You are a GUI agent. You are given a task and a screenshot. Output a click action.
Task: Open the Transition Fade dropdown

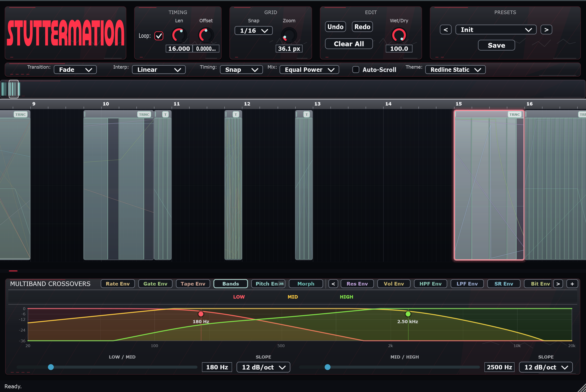tap(75, 69)
